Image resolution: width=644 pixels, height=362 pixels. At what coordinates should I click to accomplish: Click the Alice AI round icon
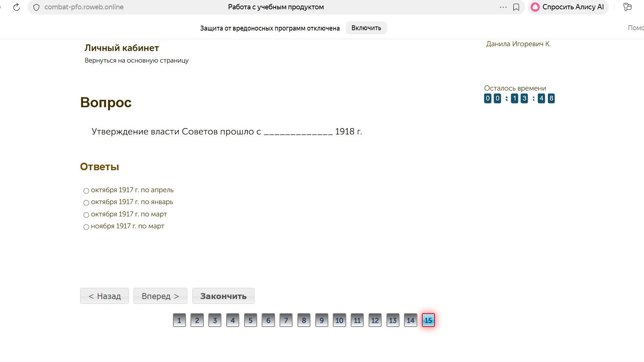[x=535, y=7]
